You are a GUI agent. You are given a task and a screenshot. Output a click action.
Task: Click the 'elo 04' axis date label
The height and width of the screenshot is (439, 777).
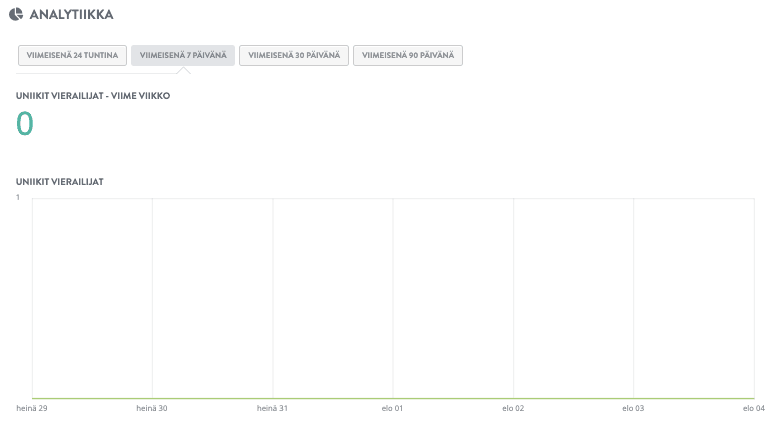point(753,408)
